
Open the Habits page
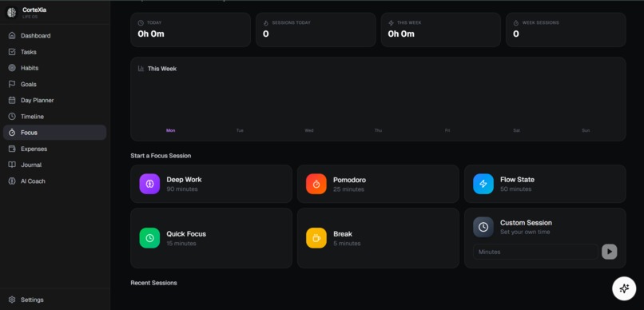coord(54,68)
